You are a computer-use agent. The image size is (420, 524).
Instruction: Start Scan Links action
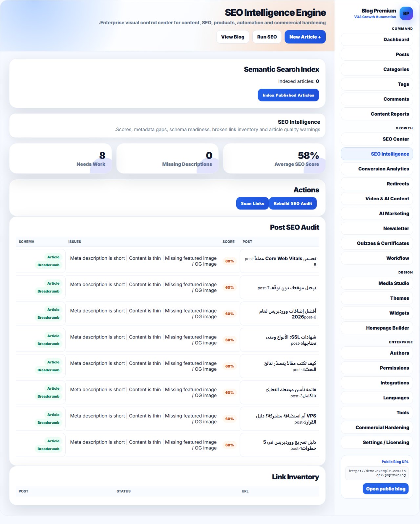pos(252,204)
